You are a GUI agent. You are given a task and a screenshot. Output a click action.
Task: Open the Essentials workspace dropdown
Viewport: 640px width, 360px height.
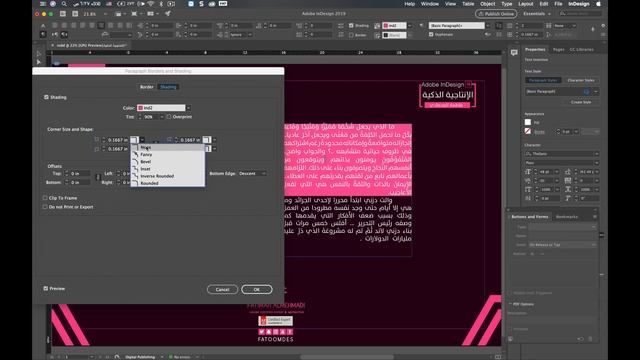coord(537,14)
